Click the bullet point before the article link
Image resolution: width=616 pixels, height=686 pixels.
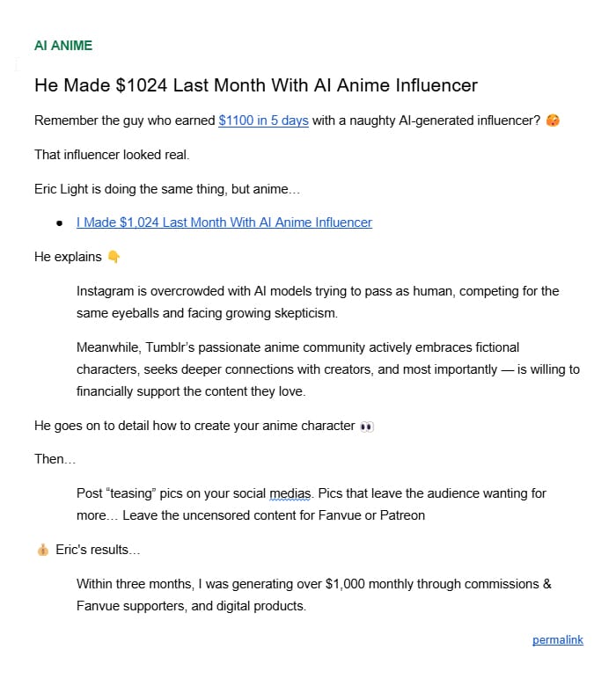tap(59, 223)
